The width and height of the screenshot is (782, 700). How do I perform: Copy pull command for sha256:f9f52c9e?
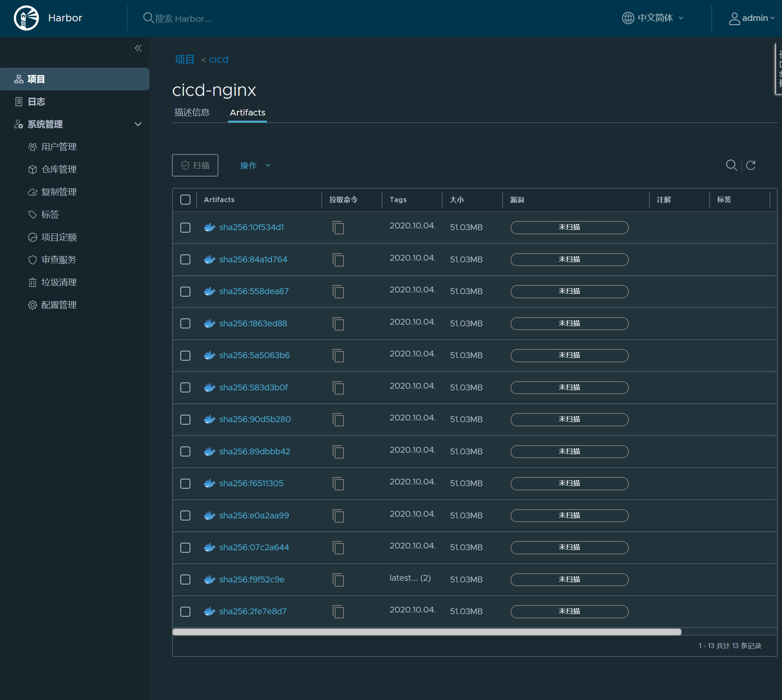click(x=338, y=580)
